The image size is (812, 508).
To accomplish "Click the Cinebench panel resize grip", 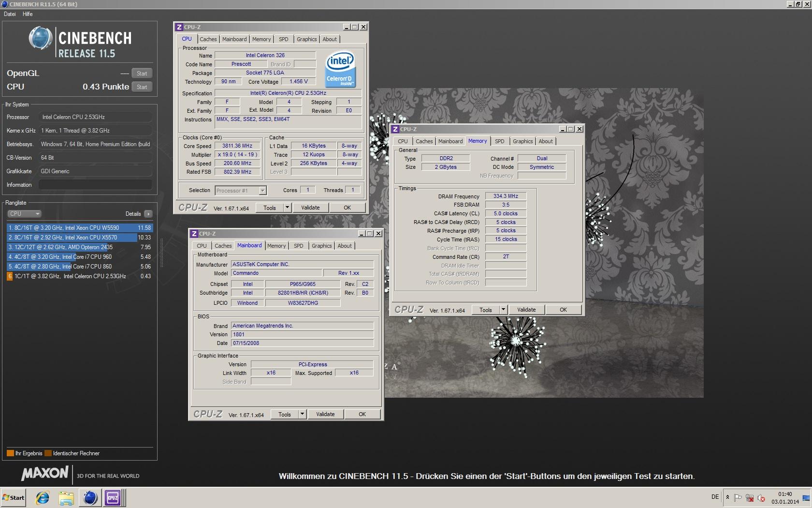I will (161, 253).
